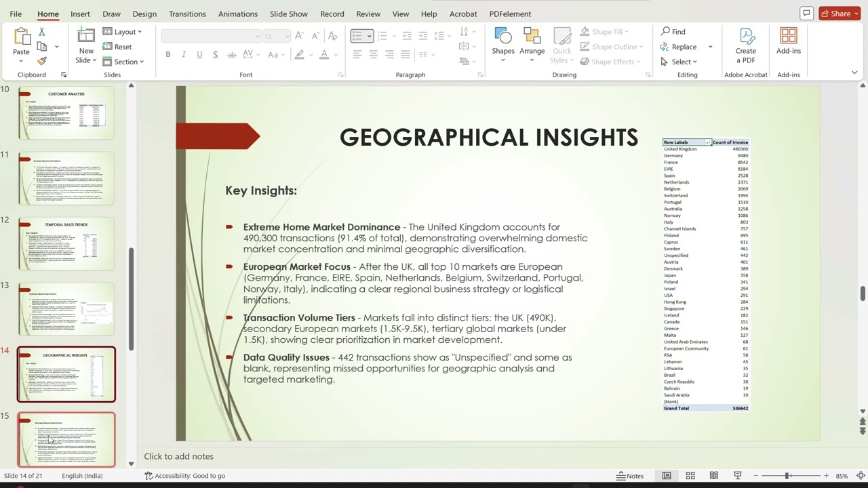Switch to the Insert tab
This screenshot has height=488, width=868.
80,14
